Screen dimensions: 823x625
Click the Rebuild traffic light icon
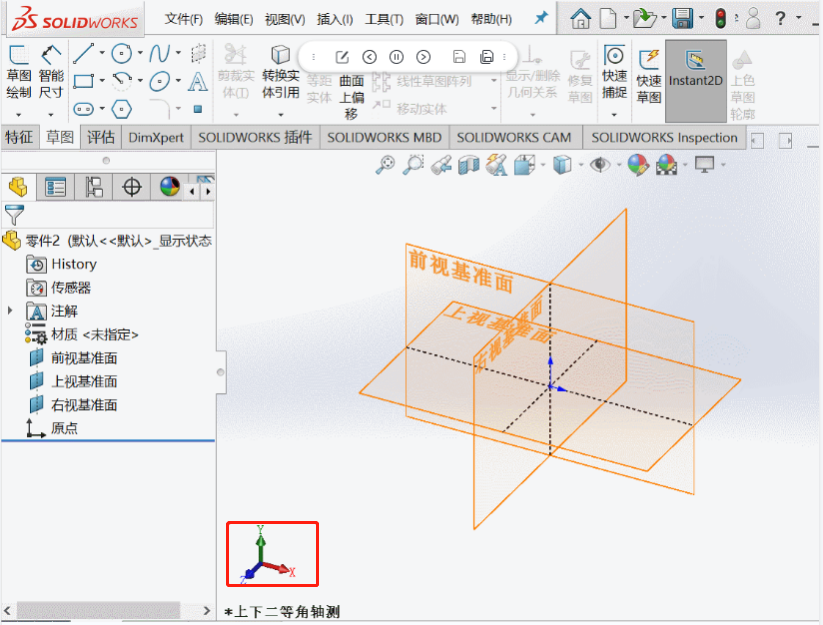[722, 18]
